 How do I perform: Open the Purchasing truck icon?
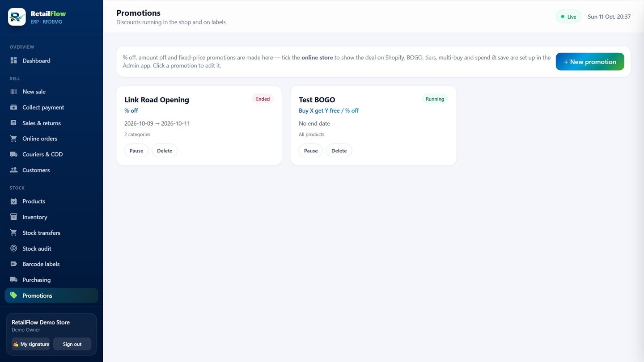[x=13, y=280]
